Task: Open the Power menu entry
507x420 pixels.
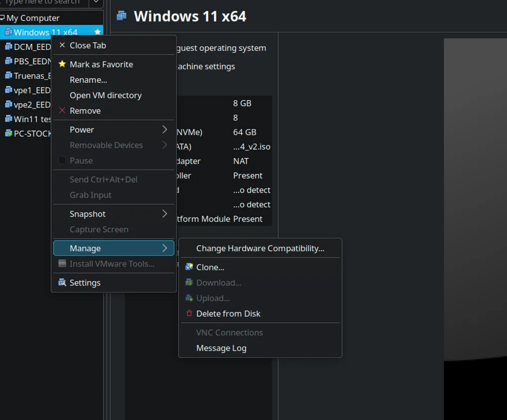Action: coord(114,130)
